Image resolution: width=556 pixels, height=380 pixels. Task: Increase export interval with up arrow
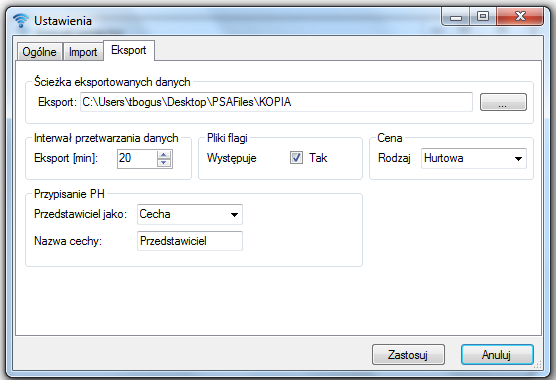tap(163, 155)
